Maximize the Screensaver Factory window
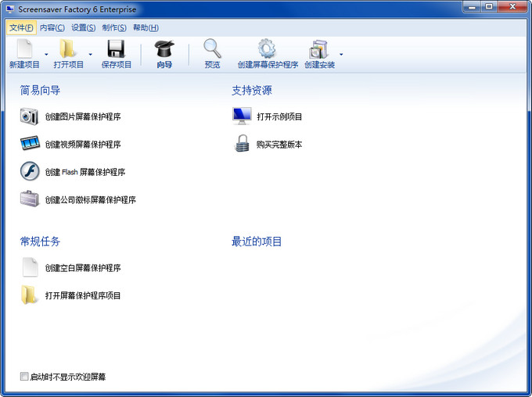The width and height of the screenshot is (532, 397). tap(489, 7)
